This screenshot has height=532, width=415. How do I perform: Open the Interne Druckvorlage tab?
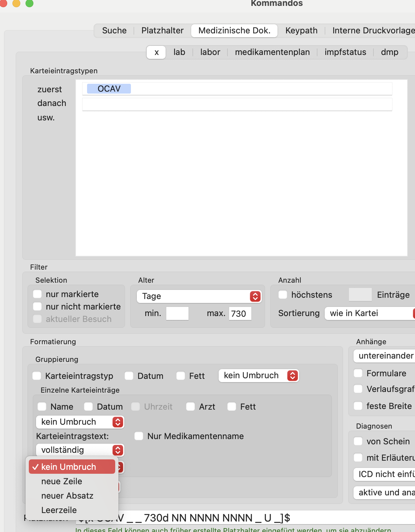(x=373, y=30)
